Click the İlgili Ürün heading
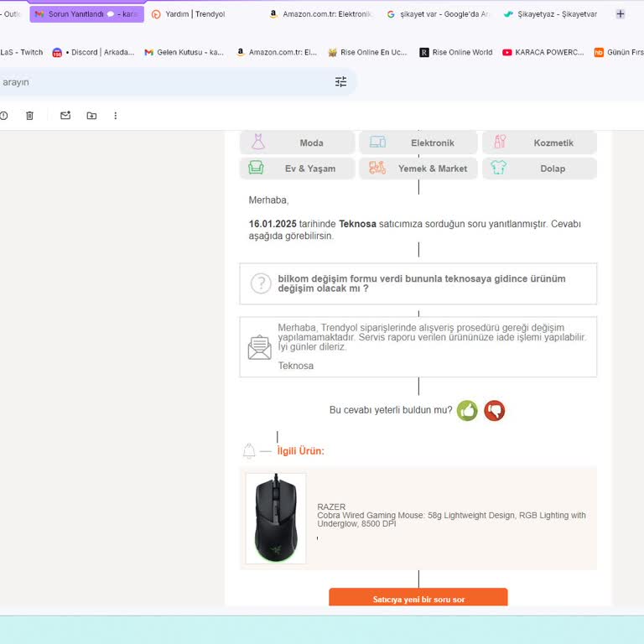The image size is (644, 644). pos(301,451)
